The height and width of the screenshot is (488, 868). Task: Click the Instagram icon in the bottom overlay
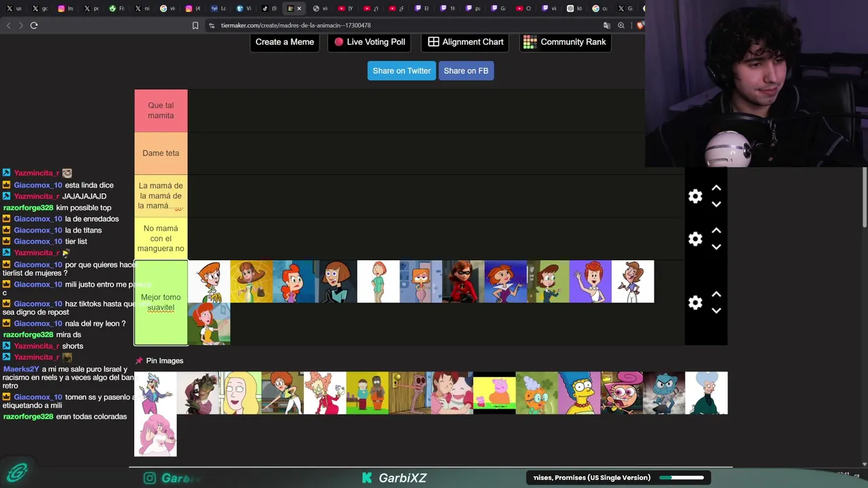pyautogui.click(x=150, y=478)
